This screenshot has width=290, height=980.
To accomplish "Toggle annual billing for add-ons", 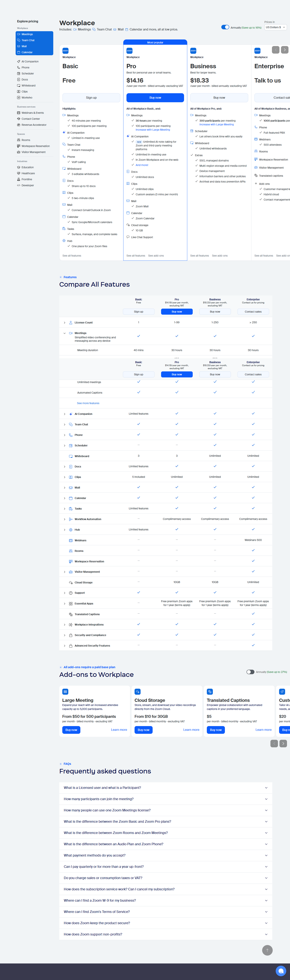I will pos(250,672).
